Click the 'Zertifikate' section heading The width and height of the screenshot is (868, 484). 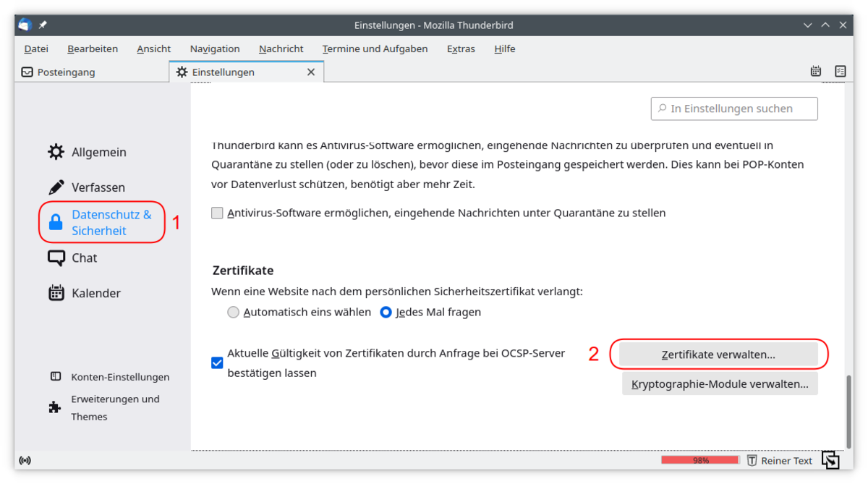pyautogui.click(x=243, y=271)
